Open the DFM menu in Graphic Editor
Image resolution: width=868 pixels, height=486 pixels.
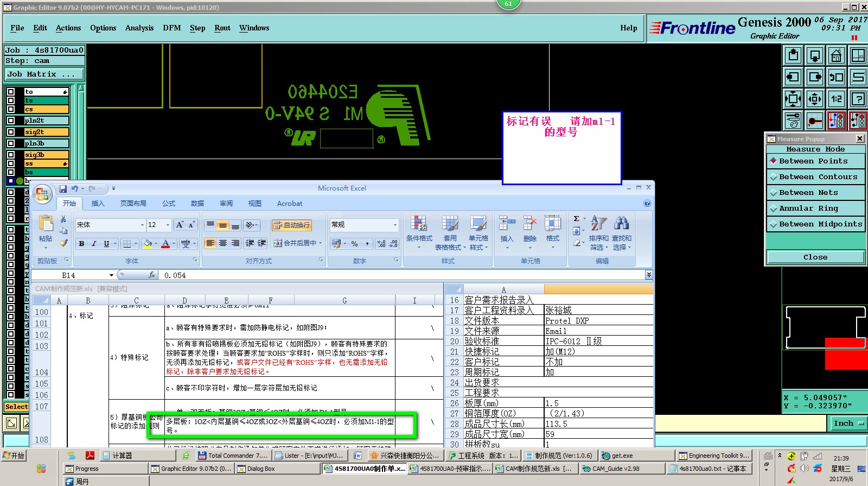(172, 28)
